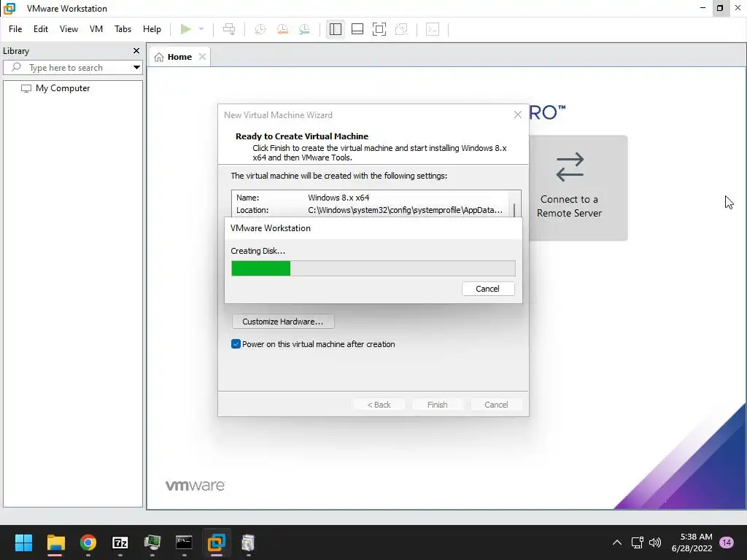Open the console view icon

click(x=433, y=29)
